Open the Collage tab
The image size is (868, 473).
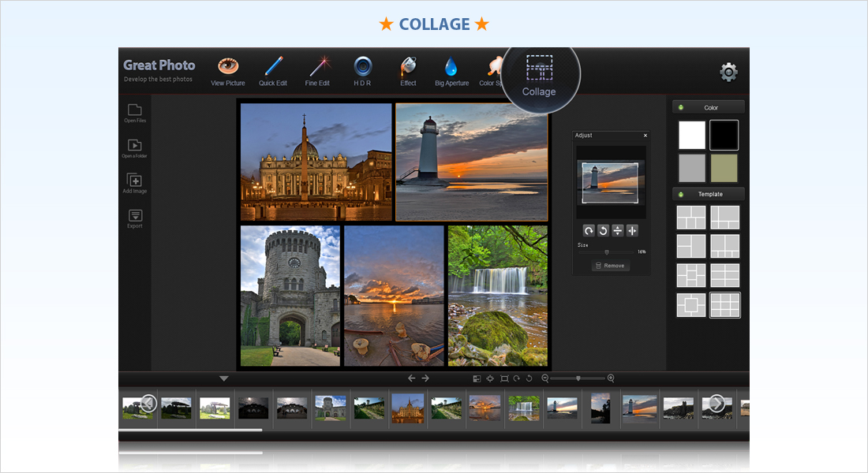(539, 76)
